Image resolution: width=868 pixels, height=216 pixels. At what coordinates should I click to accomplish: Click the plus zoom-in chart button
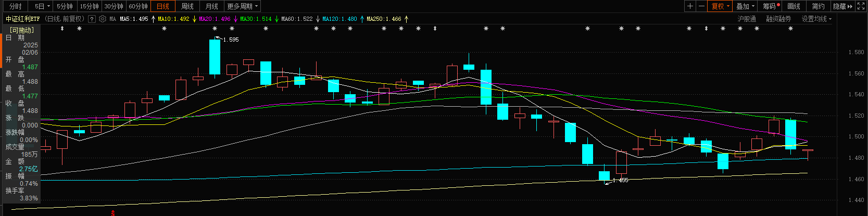tap(690, 6)
